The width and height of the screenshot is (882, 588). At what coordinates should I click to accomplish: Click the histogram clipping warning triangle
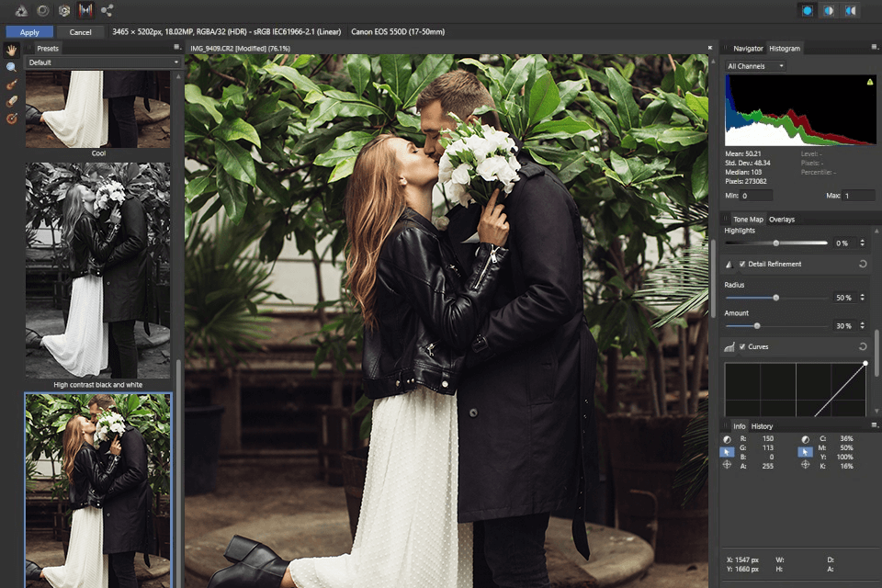870,82
